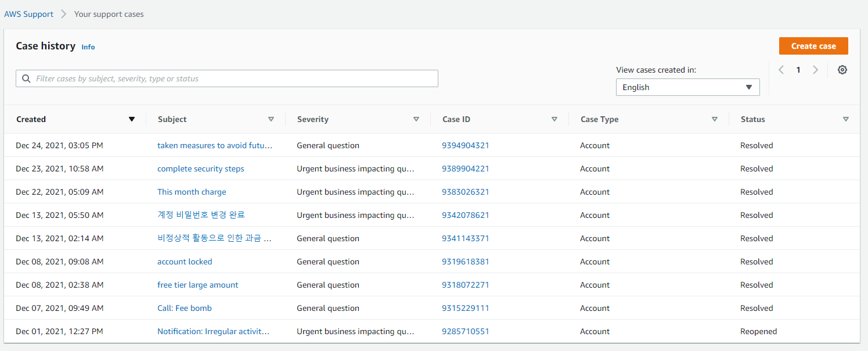Image resolution: width=868 pixels, height=351 pixels.
Task: Open the table preferences gear icon
Action: [842, 70]
